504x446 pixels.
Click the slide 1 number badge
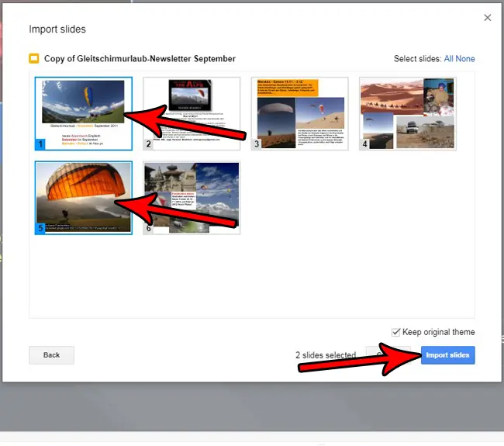pos(40,144)
